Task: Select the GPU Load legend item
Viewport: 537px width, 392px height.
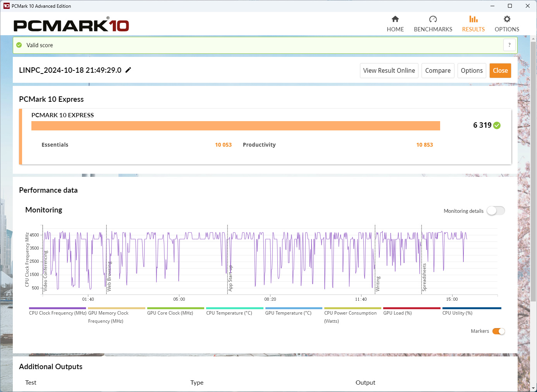Action: pyautogui.click(x=412, y=312)
